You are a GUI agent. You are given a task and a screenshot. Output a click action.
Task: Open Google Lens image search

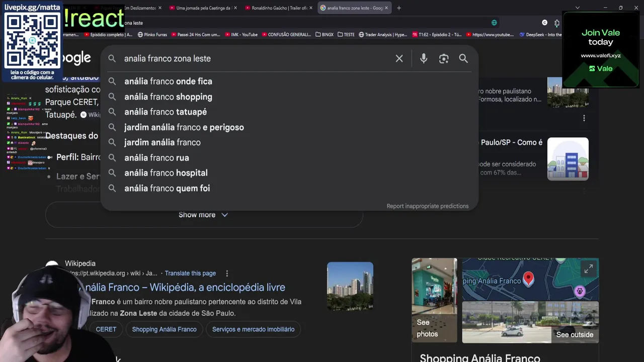tap(443, 58)
